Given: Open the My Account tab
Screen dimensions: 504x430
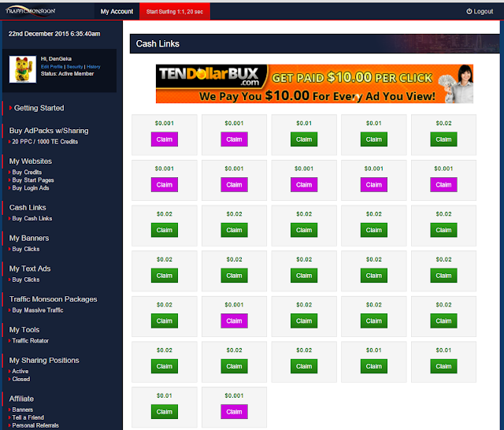Looking at the screenshot, I should pyautogui.click(x=117, y=12).
